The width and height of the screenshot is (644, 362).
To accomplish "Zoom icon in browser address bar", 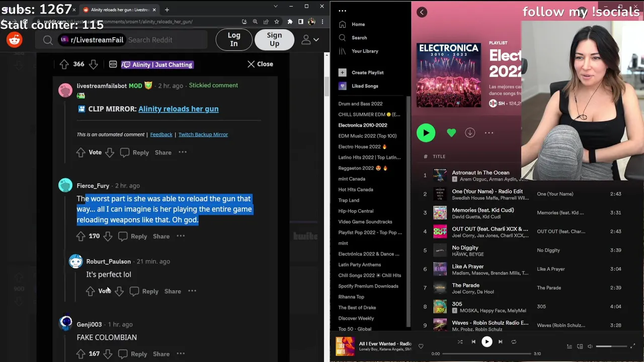I will pyautogui.click(x=255, y=22).
